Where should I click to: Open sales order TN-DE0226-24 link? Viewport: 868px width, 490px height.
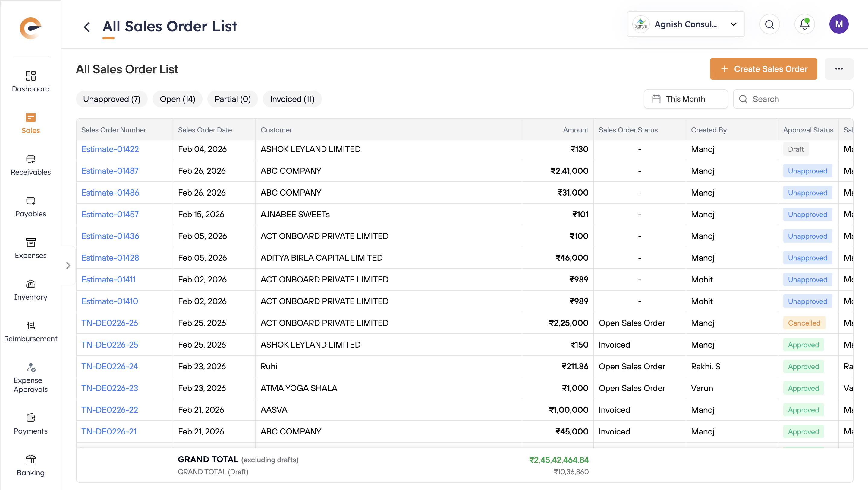109,366
